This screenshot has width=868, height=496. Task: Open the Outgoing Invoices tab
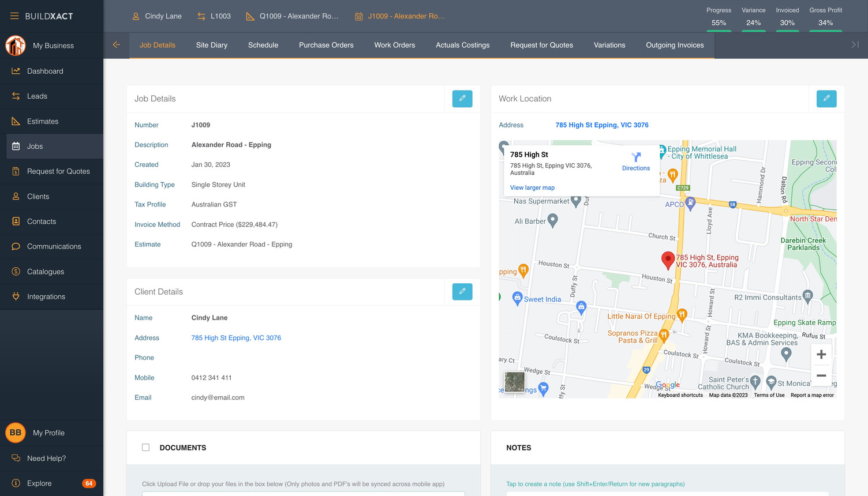click(x=674, y=44)
